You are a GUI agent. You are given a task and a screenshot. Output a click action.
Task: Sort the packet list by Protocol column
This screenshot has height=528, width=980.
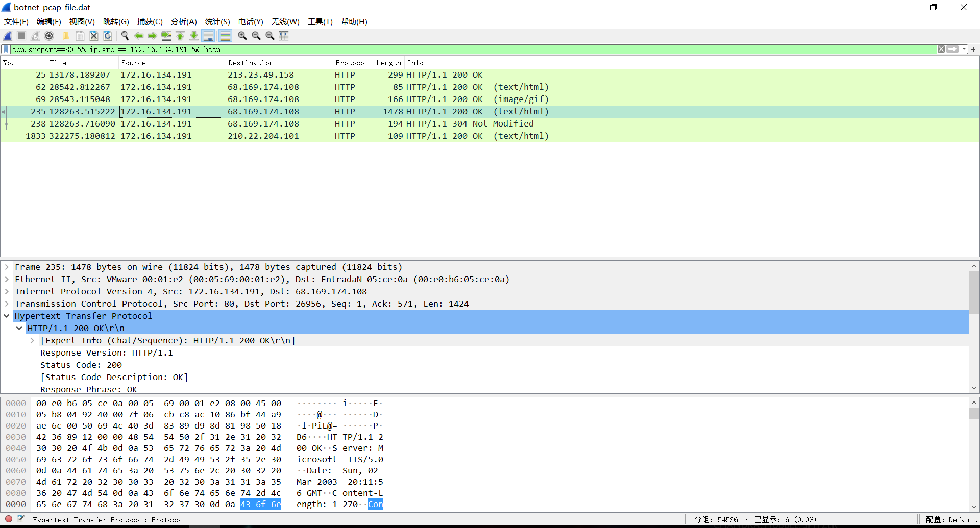tap(351, 63)
